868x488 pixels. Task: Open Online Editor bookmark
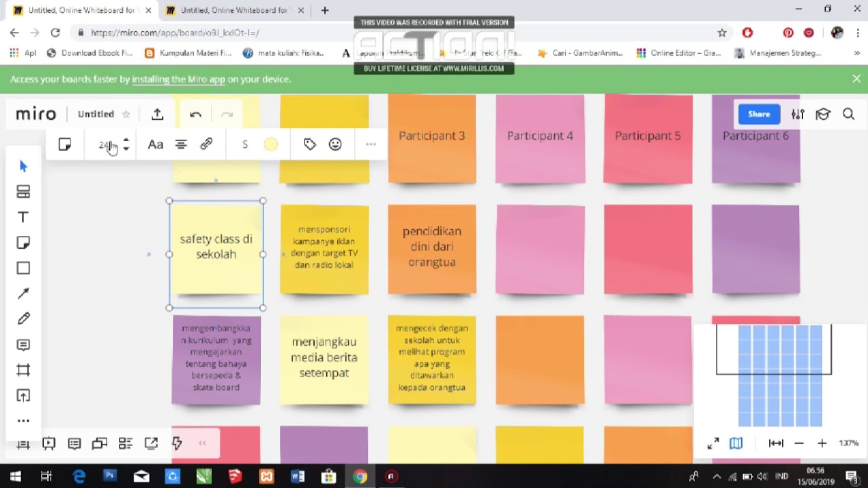(x=679, y=53)
